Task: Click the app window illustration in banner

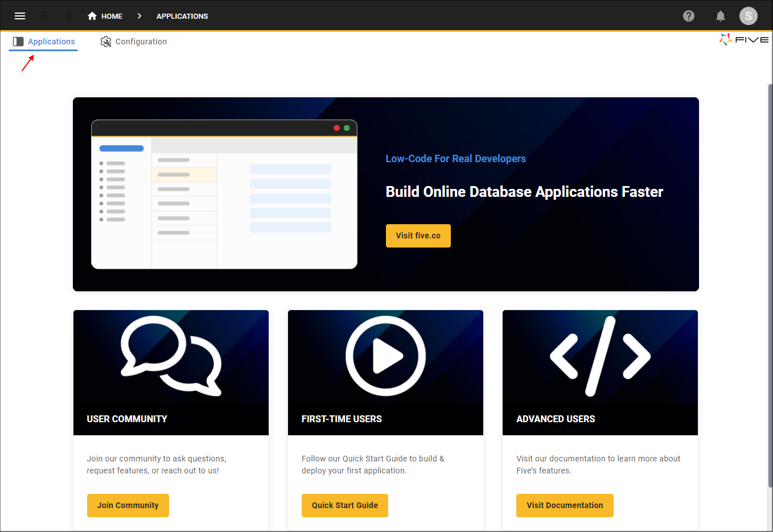Action: point(224,194)
